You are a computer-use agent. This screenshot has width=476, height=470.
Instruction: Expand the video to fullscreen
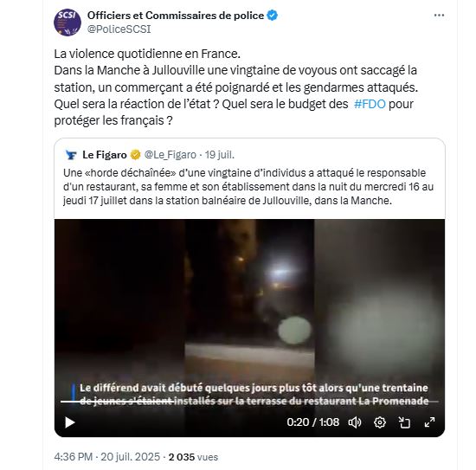pos(429,422)
